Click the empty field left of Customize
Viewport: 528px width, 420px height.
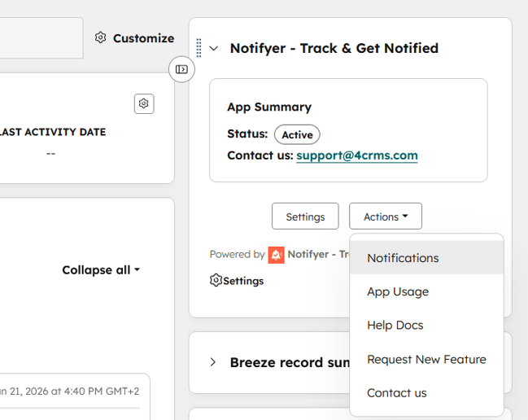coord(41,38)
